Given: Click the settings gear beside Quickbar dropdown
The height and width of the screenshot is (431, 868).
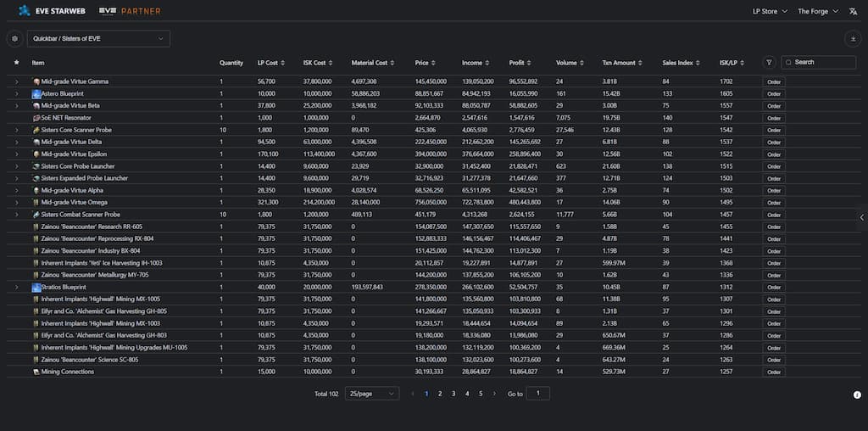Looking at the screenshot, I should [x=15, y=39].
